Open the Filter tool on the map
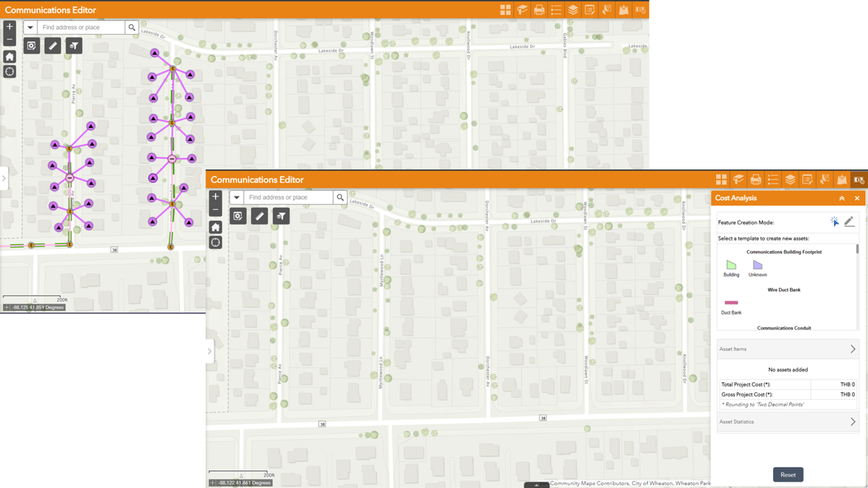Viewport: 868px width, 488px height. (281, 216)
